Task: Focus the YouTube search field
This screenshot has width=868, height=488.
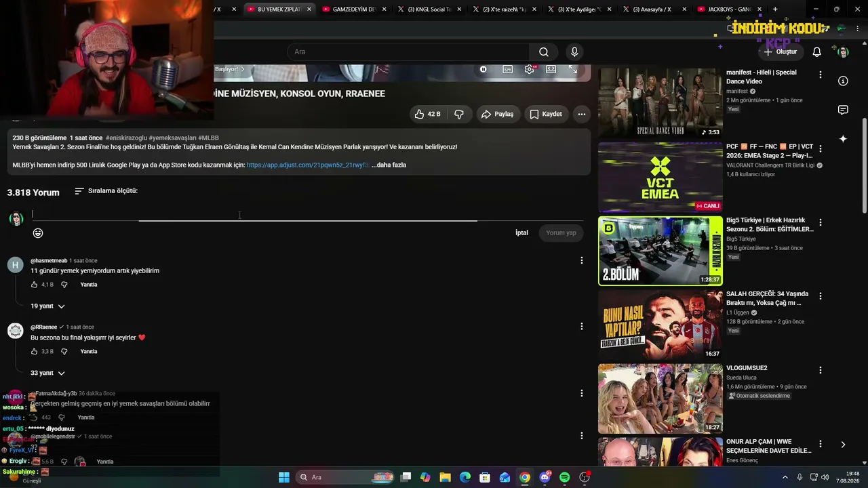Action: (408, 52)
